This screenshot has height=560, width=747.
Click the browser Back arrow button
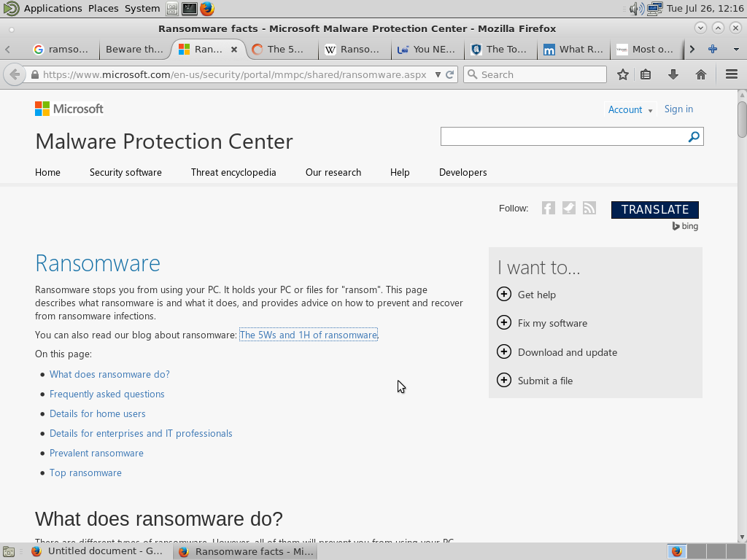(15, 74)
